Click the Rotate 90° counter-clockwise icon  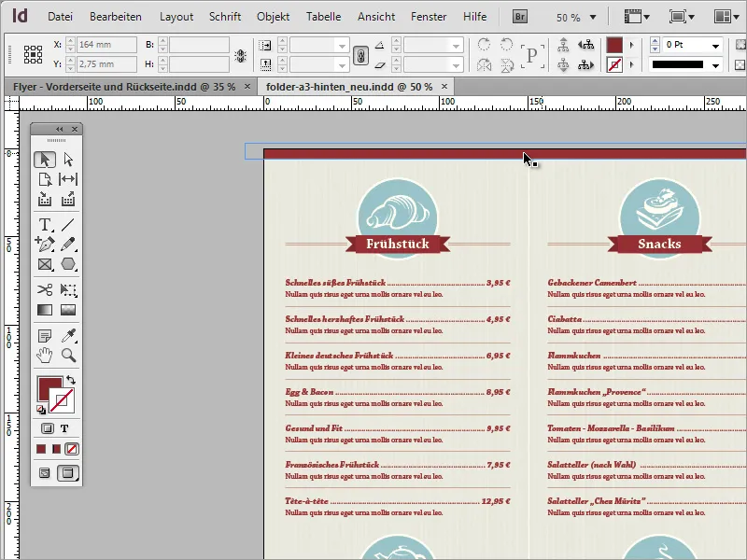pos(507,45)
